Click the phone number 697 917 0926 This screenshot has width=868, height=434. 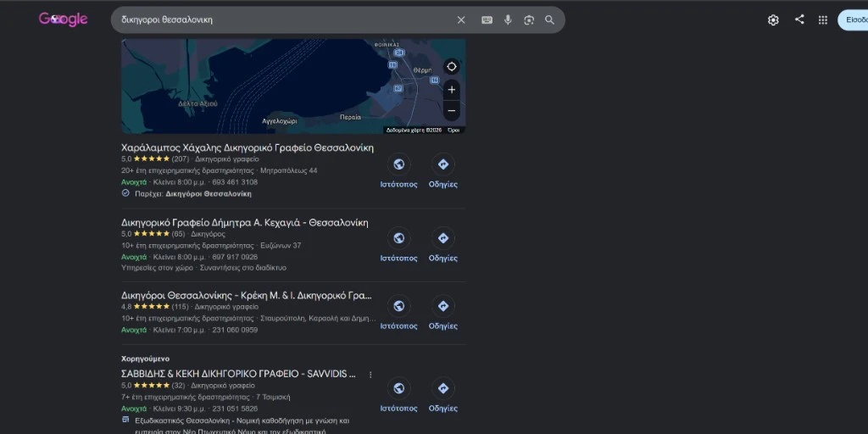click(x=235, y=257)
